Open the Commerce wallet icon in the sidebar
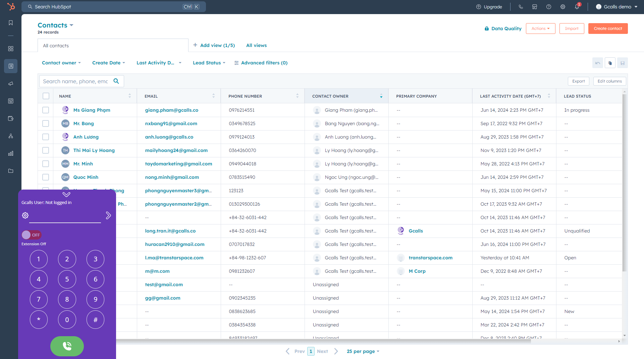This screenshot has height=359, width=644. [10, 118]
